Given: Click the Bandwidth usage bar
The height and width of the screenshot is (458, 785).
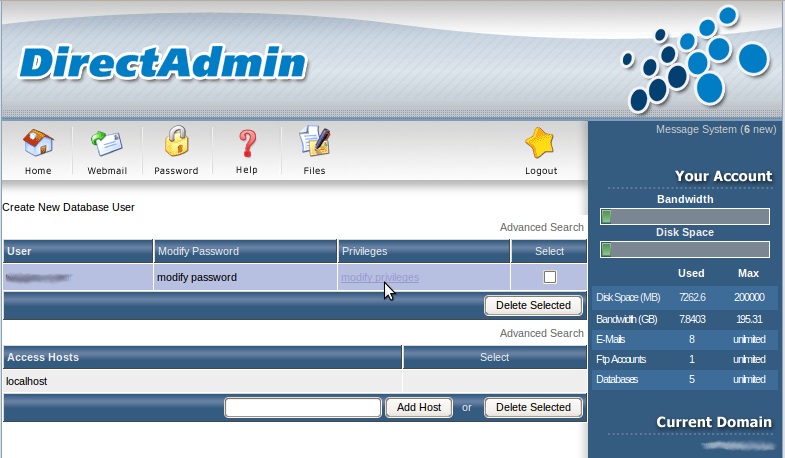Looking at the screenshot, I should (685, 217).
